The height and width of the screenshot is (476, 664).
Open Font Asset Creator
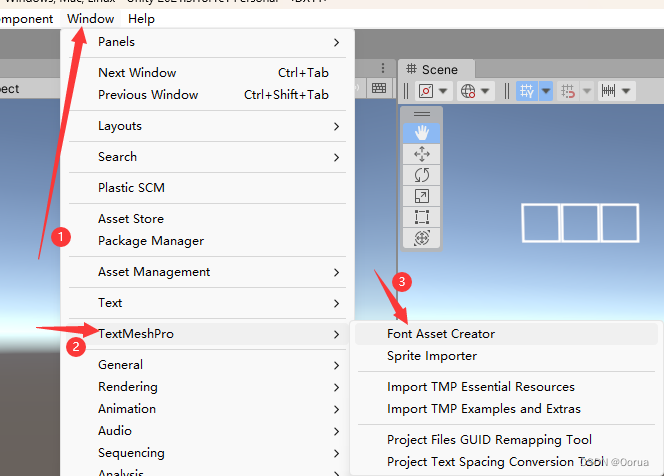506,334
